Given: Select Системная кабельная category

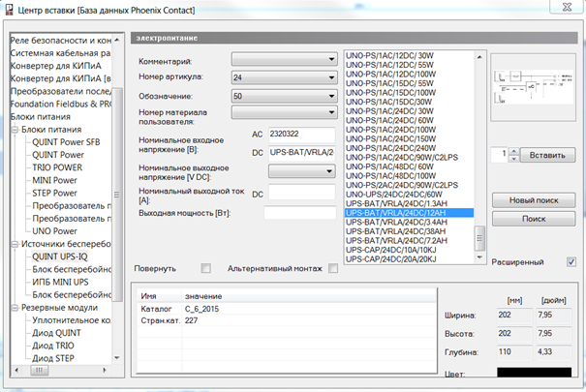Looking at the screenshot, I should pos(61,53).
